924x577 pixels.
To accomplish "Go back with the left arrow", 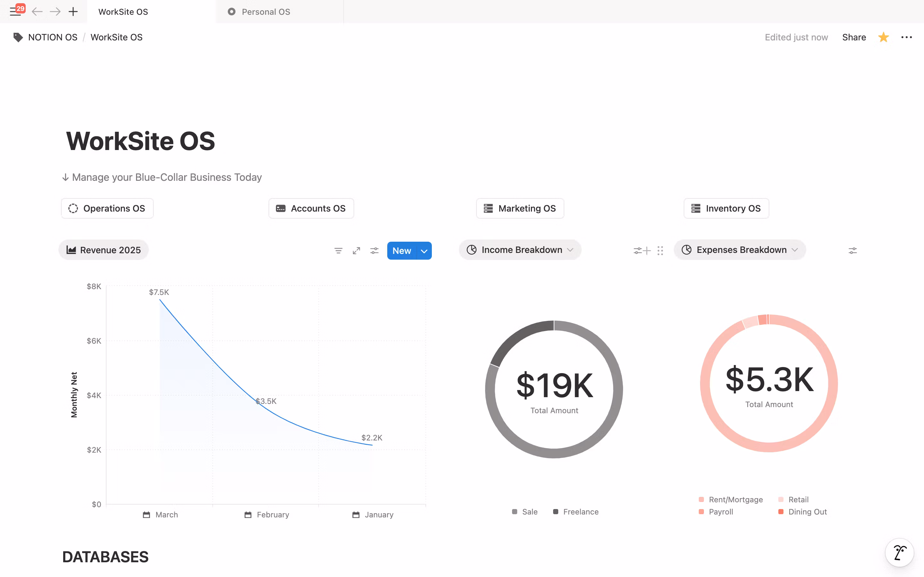I will coord(37,12).
